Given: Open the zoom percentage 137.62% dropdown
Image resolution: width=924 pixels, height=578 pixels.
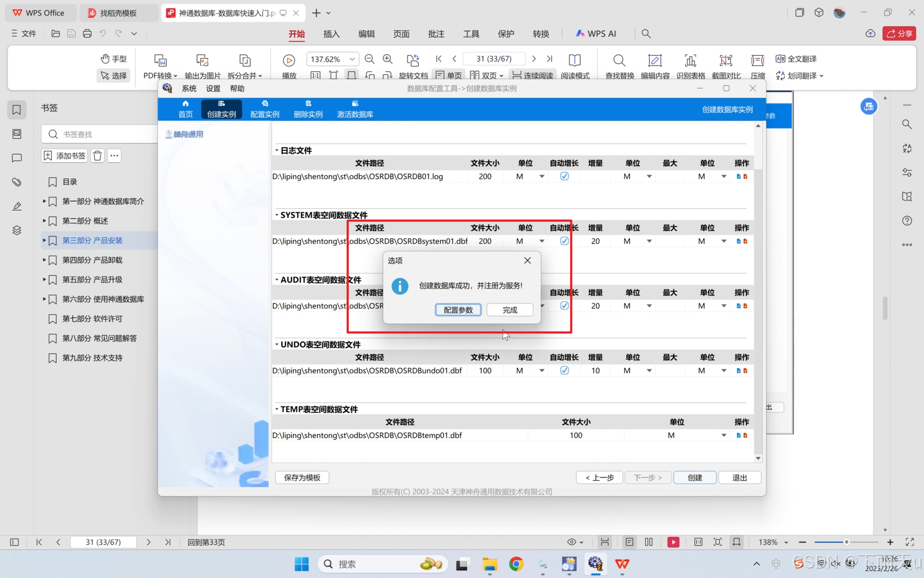Looking at the screenshot, I should tap(352, 59).
